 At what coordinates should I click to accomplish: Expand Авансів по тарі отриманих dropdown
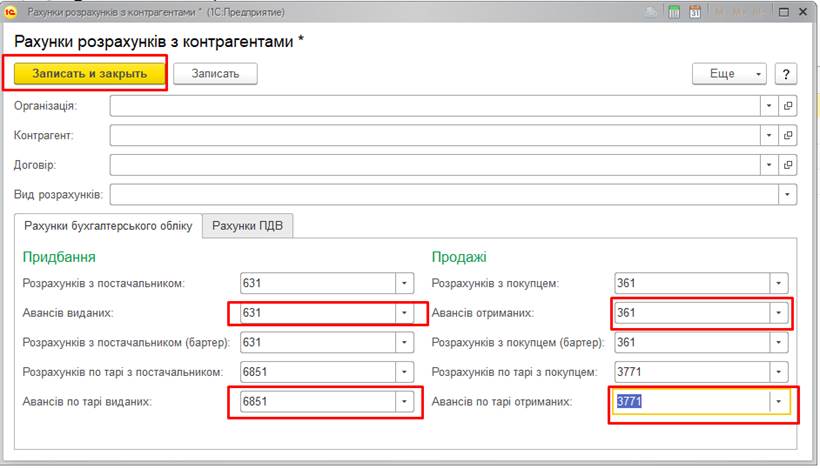(x=778, y=402)
